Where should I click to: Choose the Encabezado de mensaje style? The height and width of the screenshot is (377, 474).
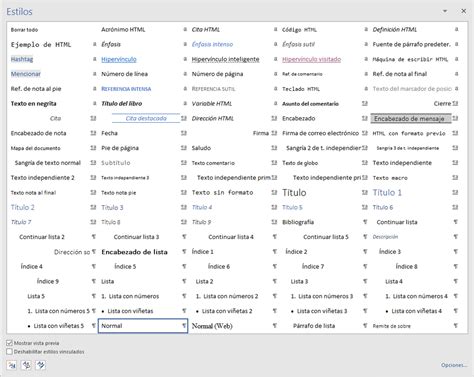tap(411, 118)
